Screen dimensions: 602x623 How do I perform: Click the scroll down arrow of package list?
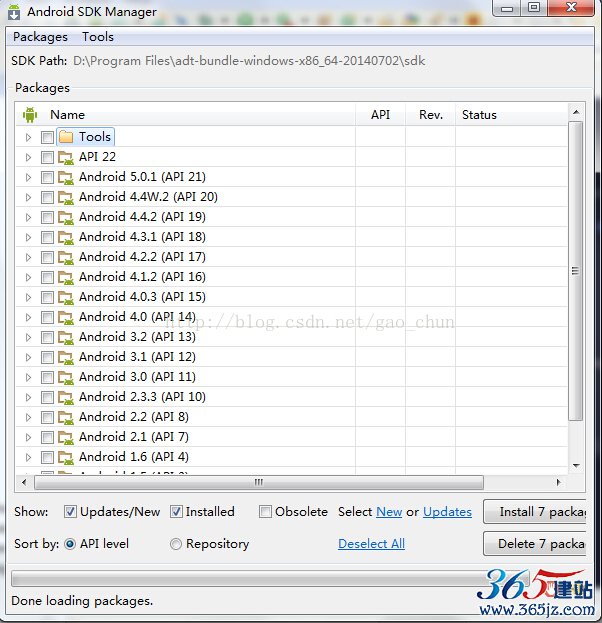(576, 465)
